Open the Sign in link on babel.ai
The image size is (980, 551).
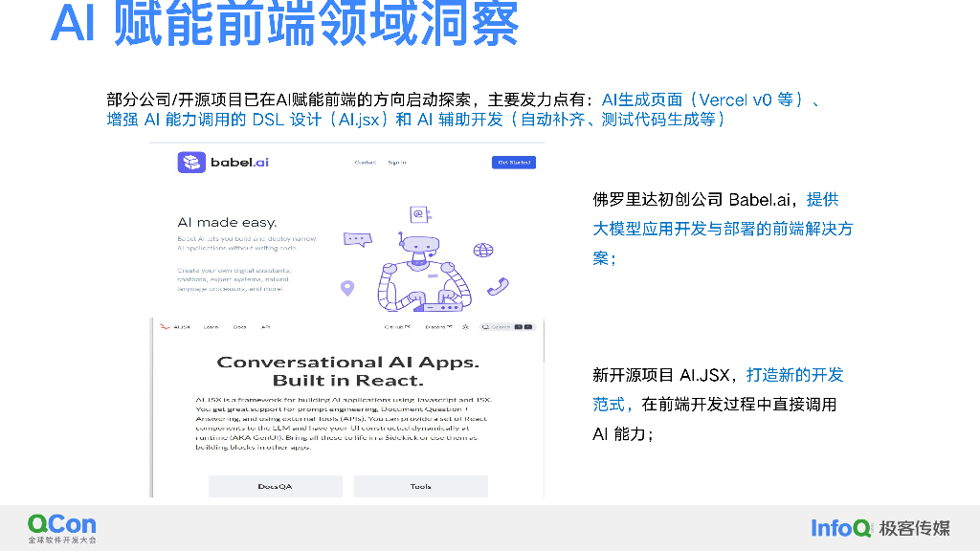pos(397,163)
